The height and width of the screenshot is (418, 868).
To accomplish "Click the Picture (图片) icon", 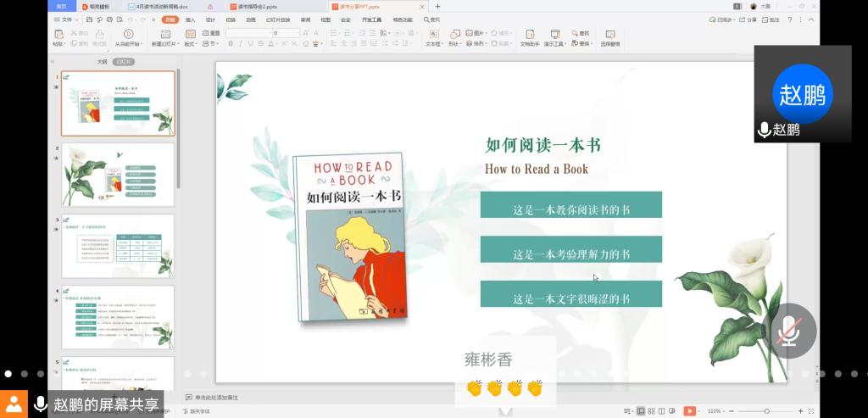I will point(469,33).
